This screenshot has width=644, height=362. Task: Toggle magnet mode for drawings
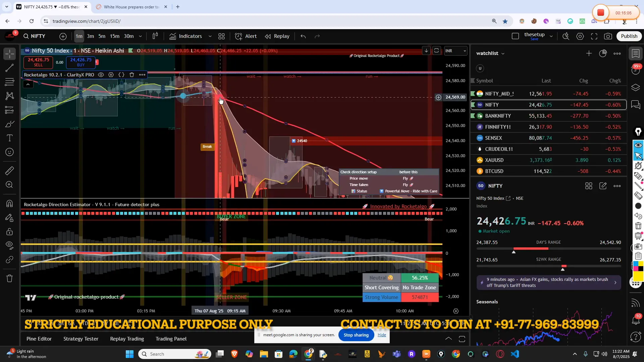[x=10, y=203]
